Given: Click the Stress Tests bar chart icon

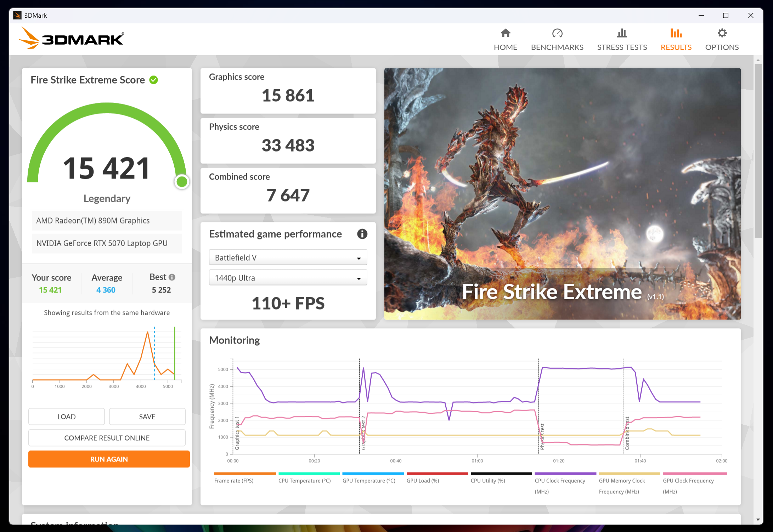Looking at the screenshot, I should tap(622, 33).
